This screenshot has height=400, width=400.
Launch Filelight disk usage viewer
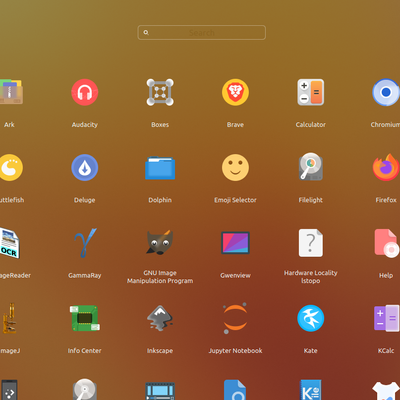coord(311,167)
